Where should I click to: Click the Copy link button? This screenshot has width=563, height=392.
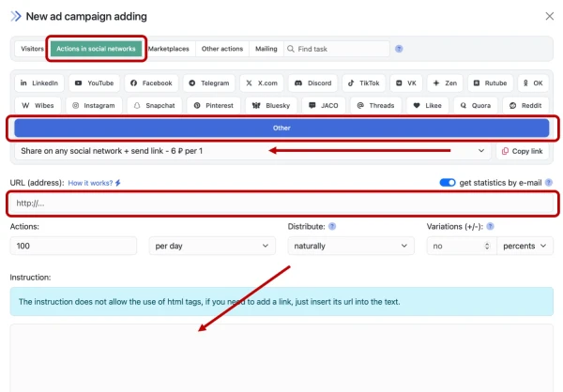click(x=522, y=151)
